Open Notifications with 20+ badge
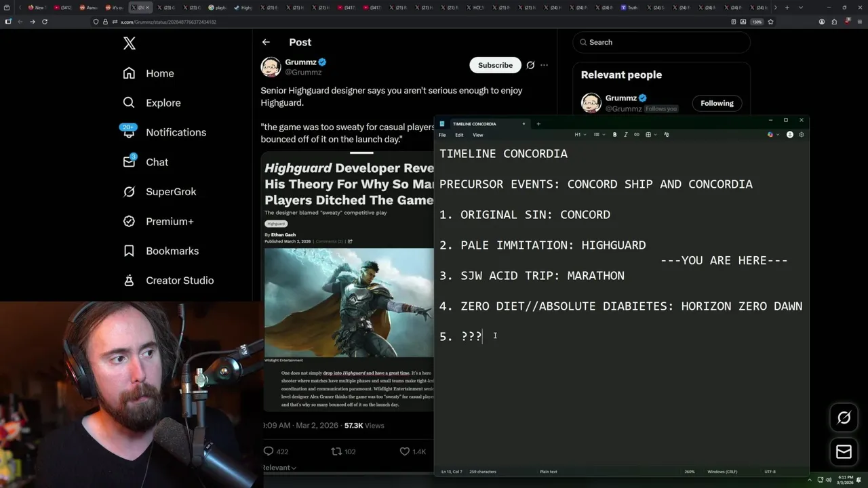Viewport: 868px width, 488px height. click(x=164, y=132)
